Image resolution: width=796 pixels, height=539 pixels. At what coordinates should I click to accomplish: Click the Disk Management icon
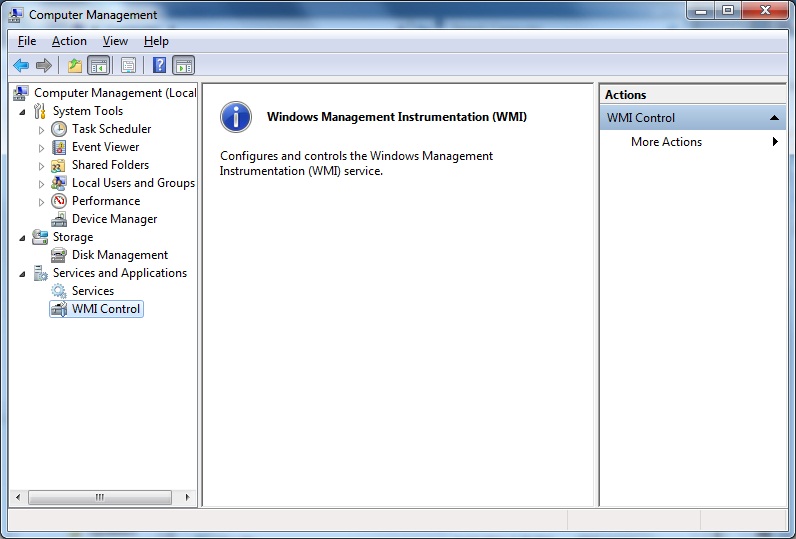click(59, 255)
